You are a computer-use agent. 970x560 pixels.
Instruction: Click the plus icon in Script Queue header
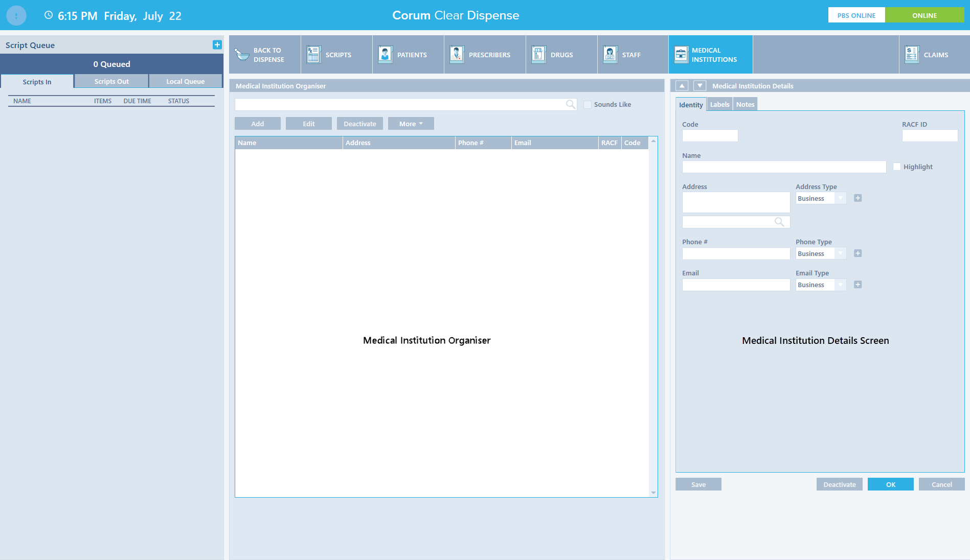[217, 45]
